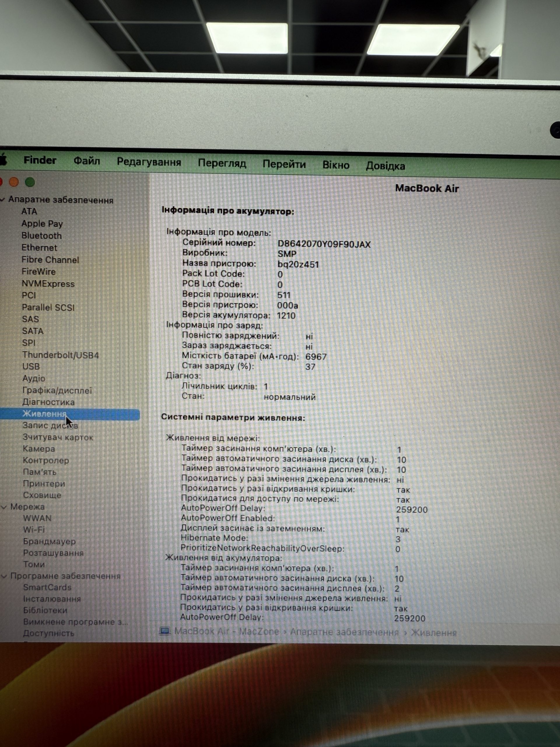The width and height of the screenshot is (560, 747).
Task: Click Живлення in the path bar
Action: tap(434, 633)
